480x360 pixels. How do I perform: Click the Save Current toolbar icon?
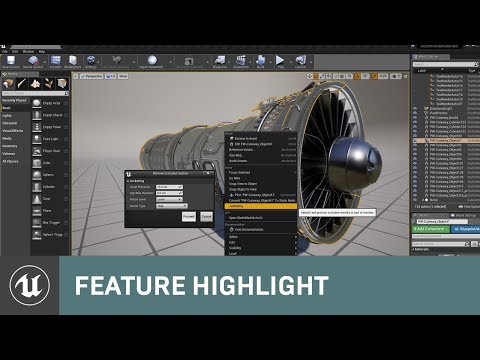coord(11,60)
